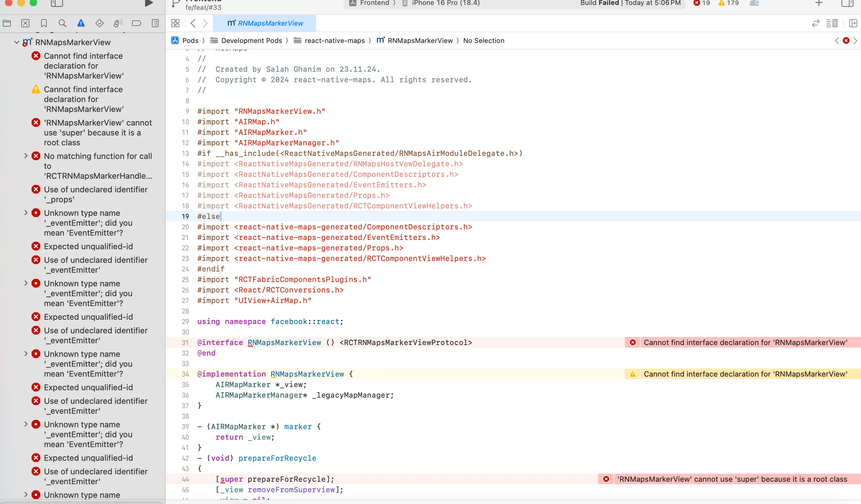Click No Selection in jump bar

click(483, 41)
